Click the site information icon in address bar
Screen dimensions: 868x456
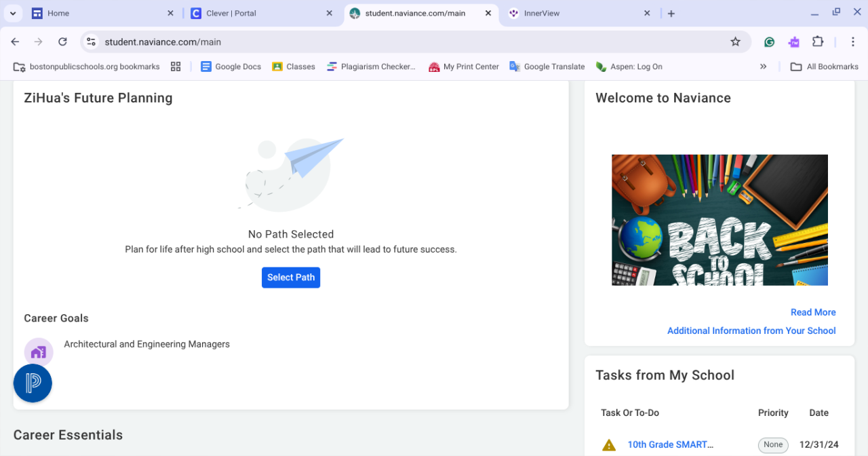click(x=92, y=42)
